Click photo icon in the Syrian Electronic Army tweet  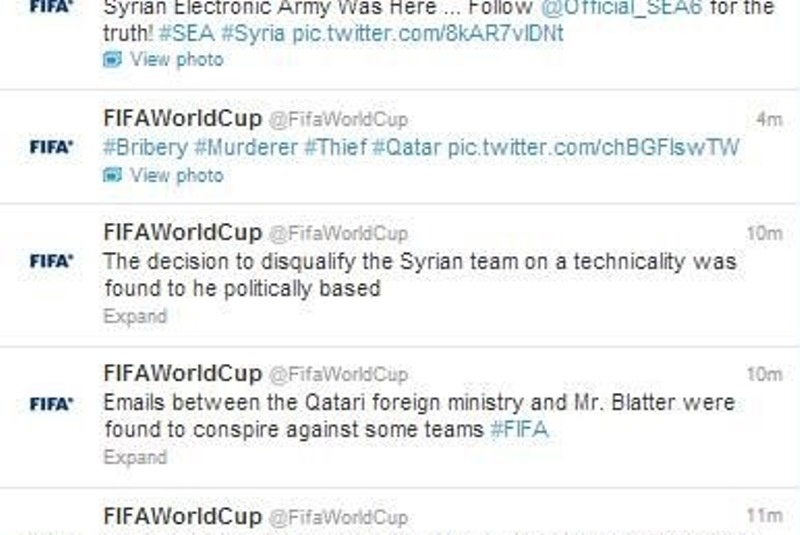(x=113, y=60)
